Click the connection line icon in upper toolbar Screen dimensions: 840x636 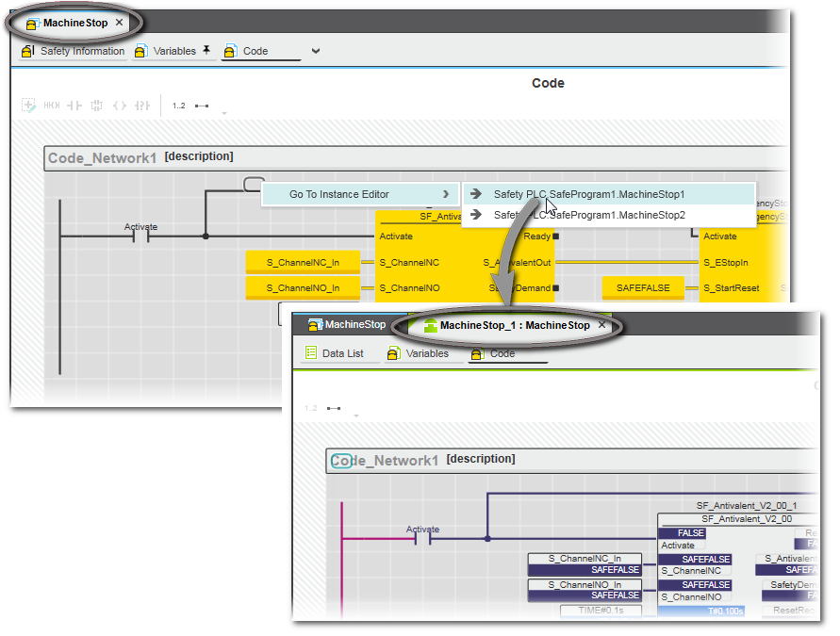(202, 106)
